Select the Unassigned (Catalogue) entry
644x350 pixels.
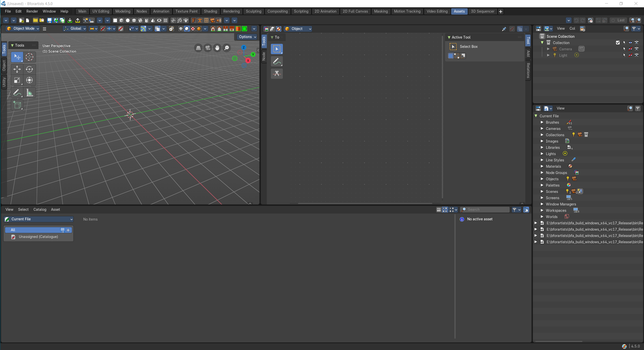[x=38, y=237]
